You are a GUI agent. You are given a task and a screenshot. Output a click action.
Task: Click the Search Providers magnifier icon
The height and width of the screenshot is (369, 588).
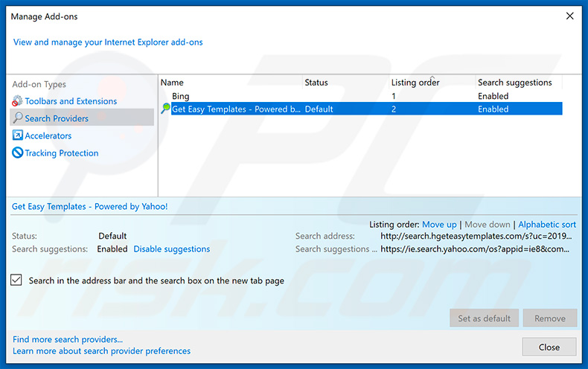point(18,118)
